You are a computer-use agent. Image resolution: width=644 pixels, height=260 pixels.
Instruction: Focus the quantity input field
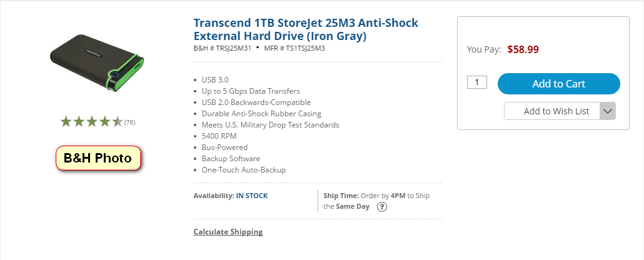coord(477,82)
